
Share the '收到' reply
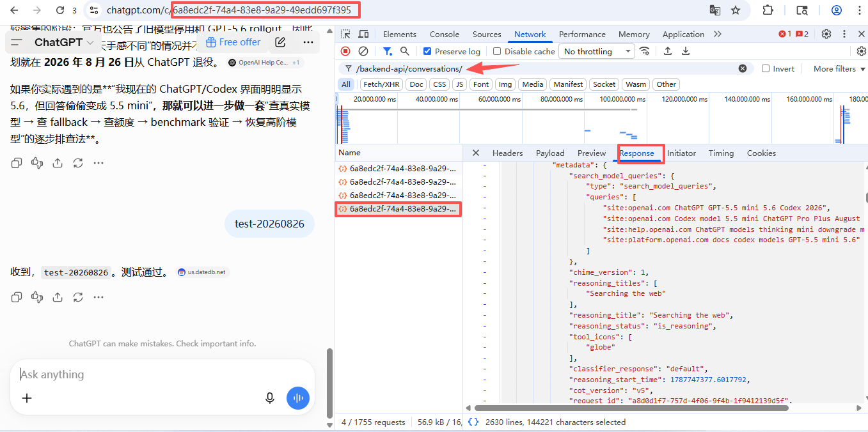pos(58,297)
